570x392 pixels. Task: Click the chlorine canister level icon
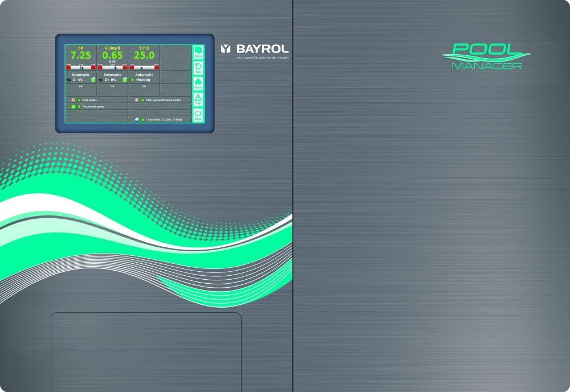point(125,80)
